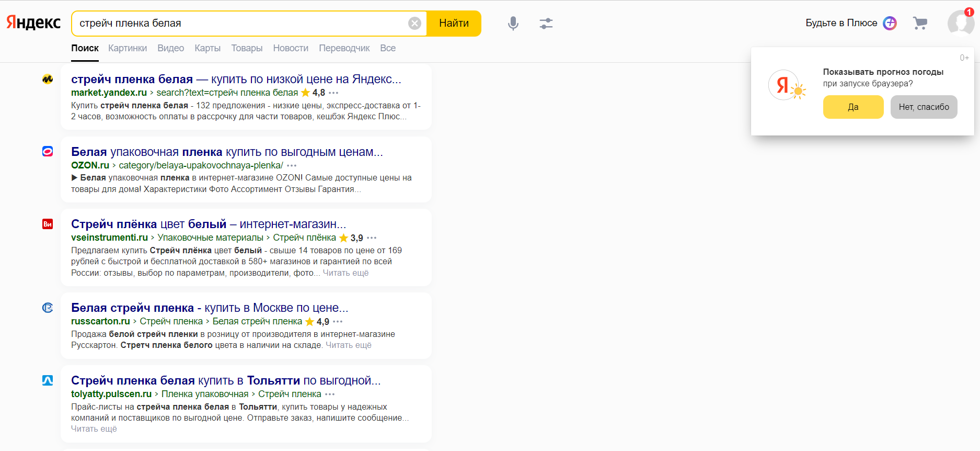Click the Yandex Market favicon
The width and height of the screenshot is (980, 451).
pyautogui.click(x=48, y=80)
